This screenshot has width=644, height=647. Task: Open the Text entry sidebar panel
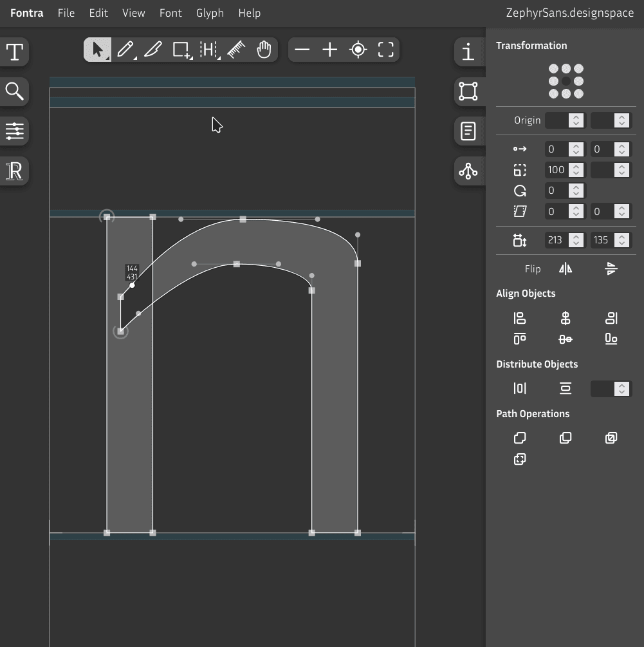pos(15,52)
